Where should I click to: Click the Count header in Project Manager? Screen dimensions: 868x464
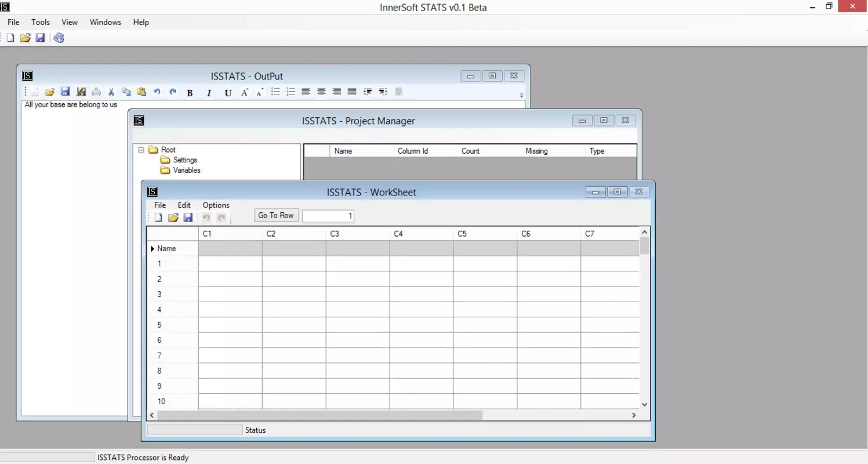point(489,151)
